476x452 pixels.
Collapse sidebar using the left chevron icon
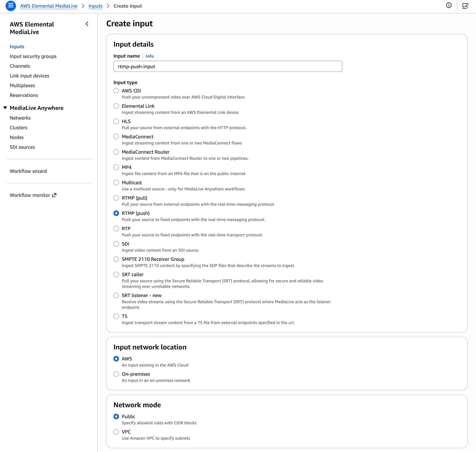click(x=87, y=24)
